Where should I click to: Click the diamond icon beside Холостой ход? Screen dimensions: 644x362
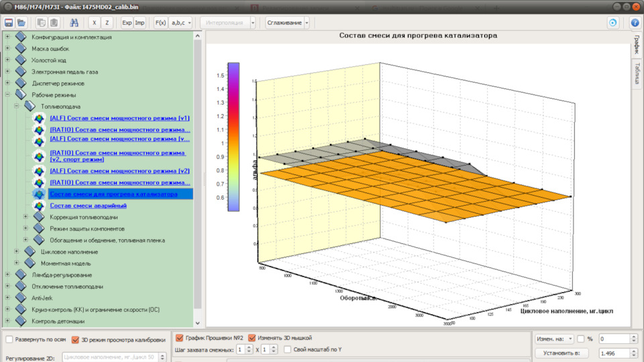pos(21,60)
